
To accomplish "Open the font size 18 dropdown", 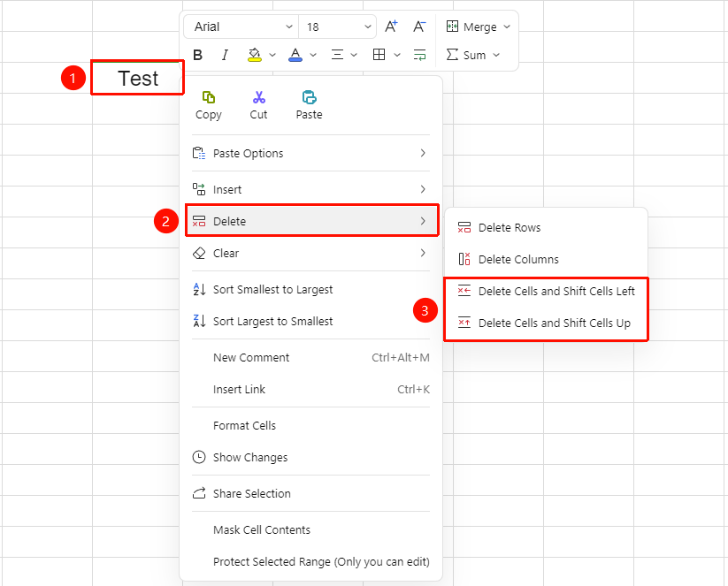I will tap(338, 27).
